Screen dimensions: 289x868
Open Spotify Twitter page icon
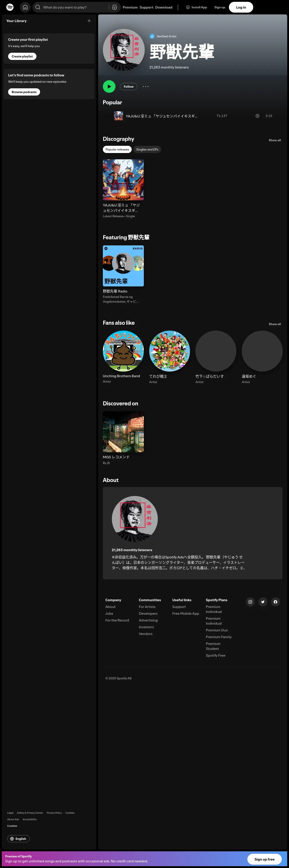263,602
